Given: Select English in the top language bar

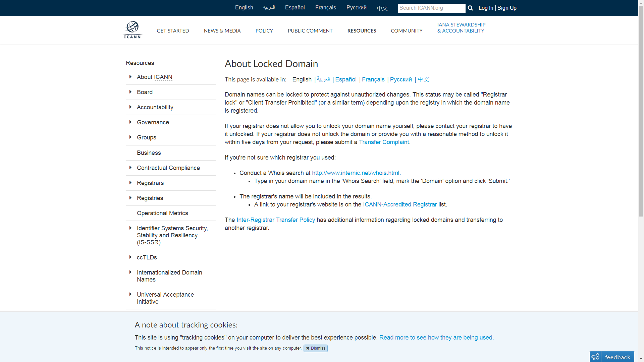Looking at the screenshot, I should [x=244, y=8].
